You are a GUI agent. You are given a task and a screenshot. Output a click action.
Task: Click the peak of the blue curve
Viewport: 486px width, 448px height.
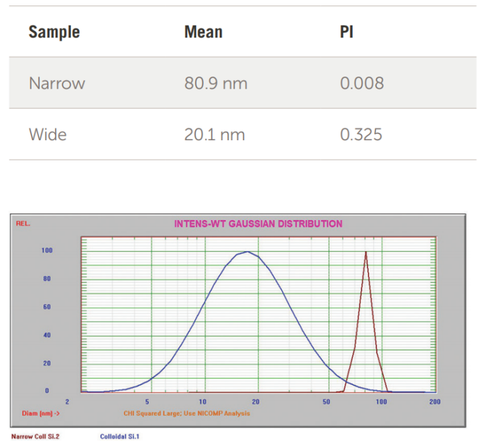tap(247, 252)
